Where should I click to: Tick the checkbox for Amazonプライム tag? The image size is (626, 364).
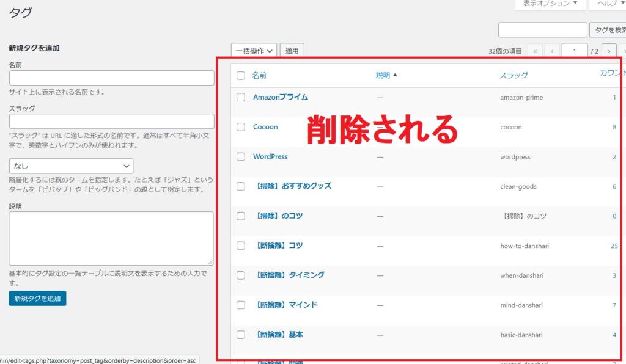[x=241, y=97]
